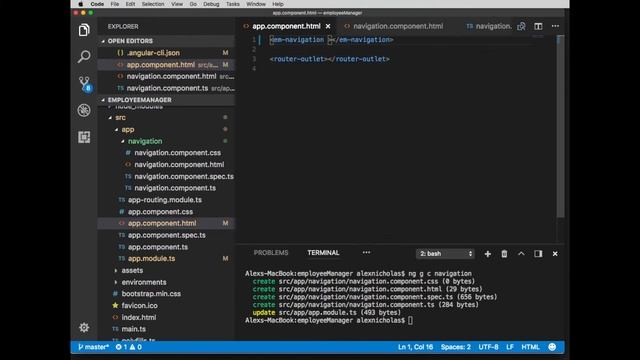This screenshot has height=360, width=640.
Task: Click the master branch indicator
Action: tap(93, 347)
